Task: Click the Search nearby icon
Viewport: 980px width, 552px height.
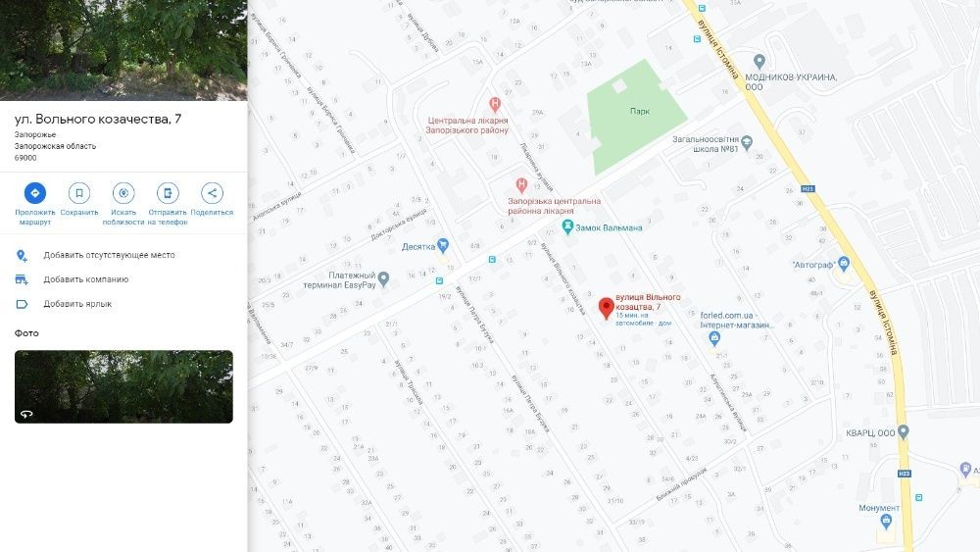Action: pos(123,193)
